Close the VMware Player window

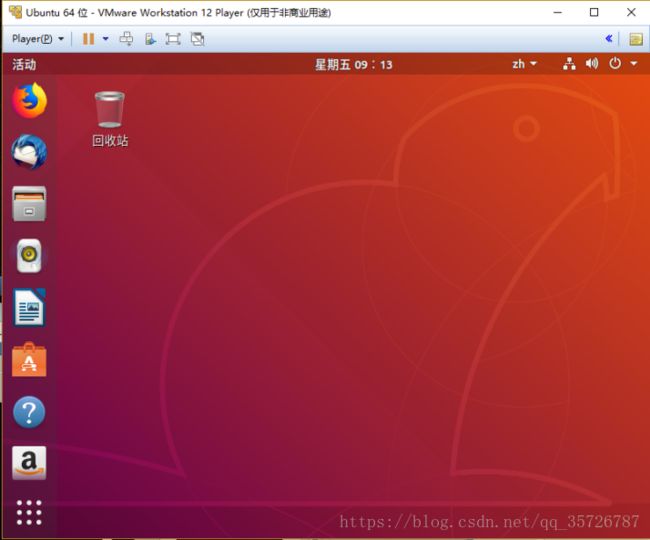tap(631, 12)
